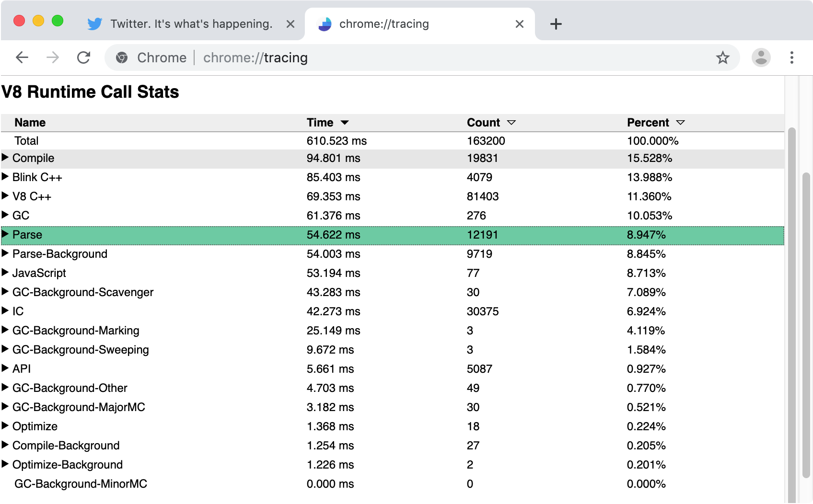Expand the GC-Background-MajorMC row

pyautogui.click(x=5, y=406)
